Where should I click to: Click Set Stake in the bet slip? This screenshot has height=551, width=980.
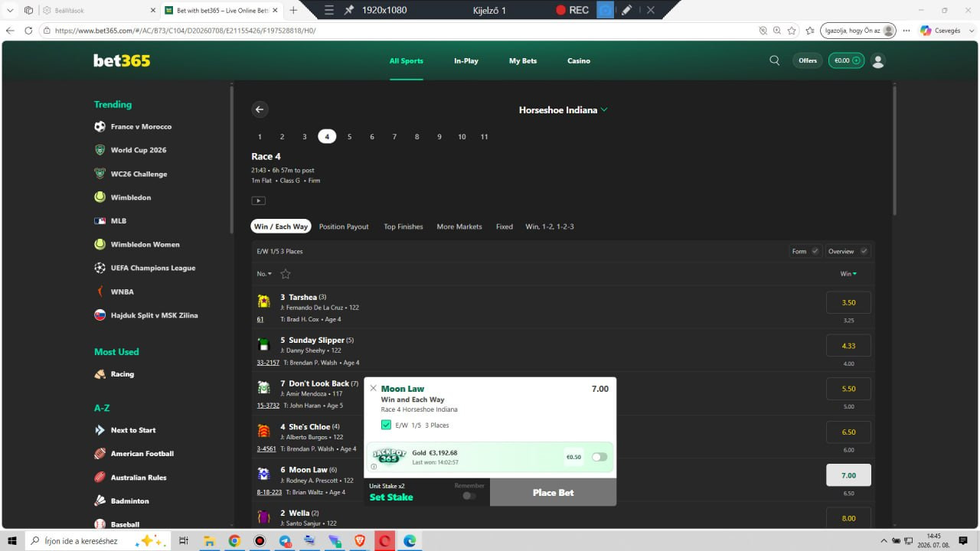391,497
